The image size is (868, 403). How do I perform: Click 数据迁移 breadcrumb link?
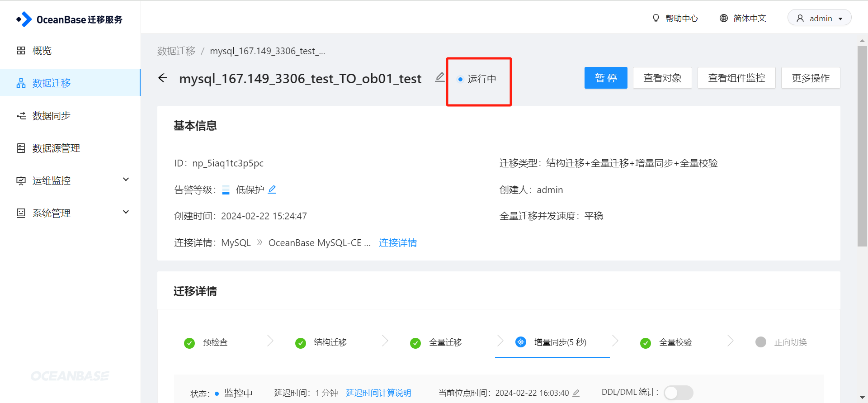click(176, 51)
